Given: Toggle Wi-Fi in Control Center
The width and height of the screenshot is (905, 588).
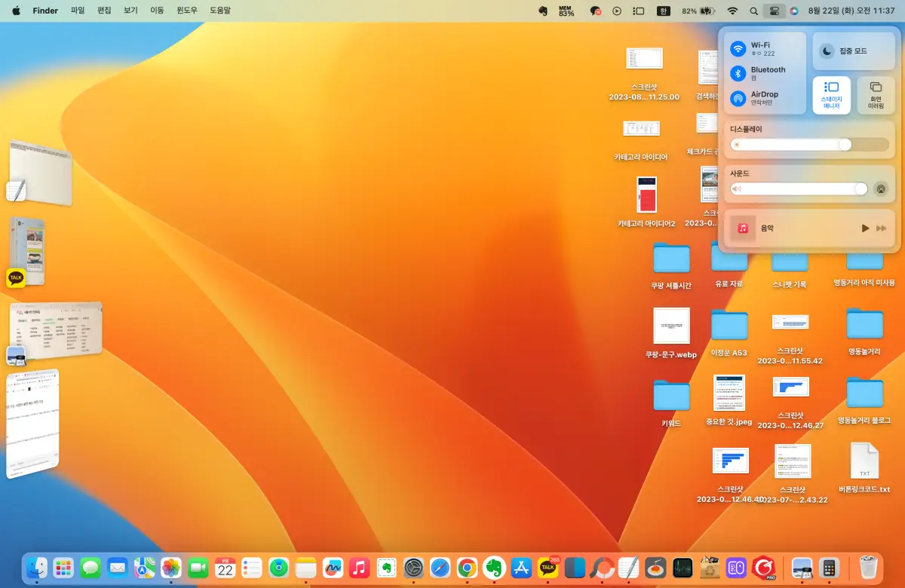Looking at the screenshot, I should (738, 49).
